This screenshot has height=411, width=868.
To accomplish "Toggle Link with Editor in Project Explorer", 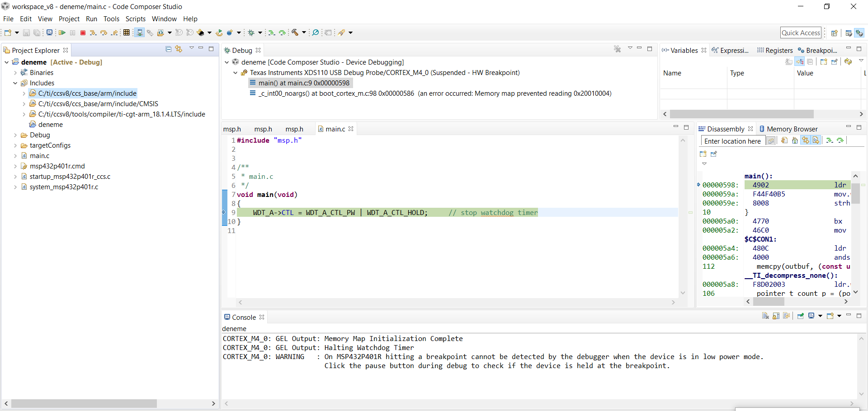I will 179,49.
